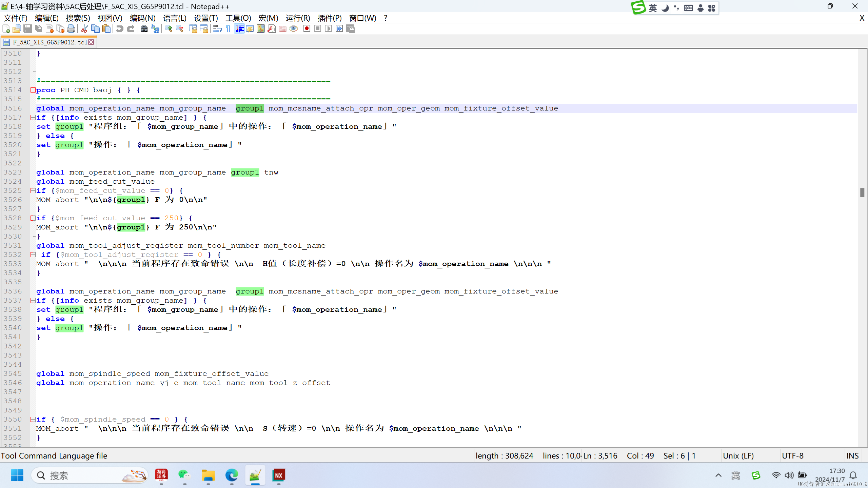Toggle synchronize horizontal scrolling icon

[204, 29]
